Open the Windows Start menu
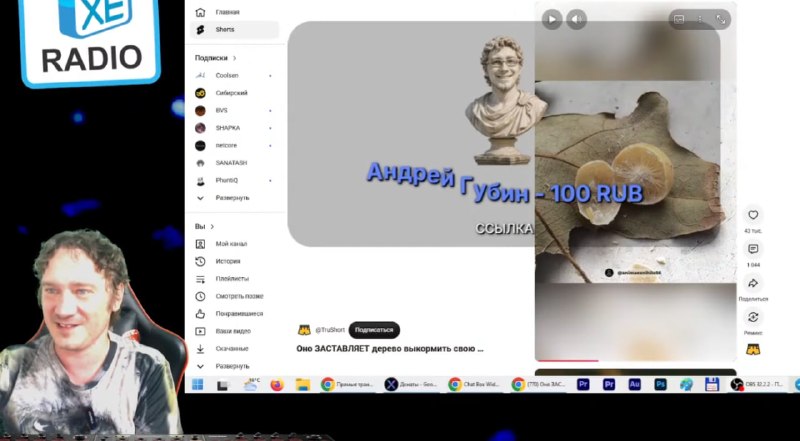The width and height of the screenshot is (800, 441). (197, 384)
